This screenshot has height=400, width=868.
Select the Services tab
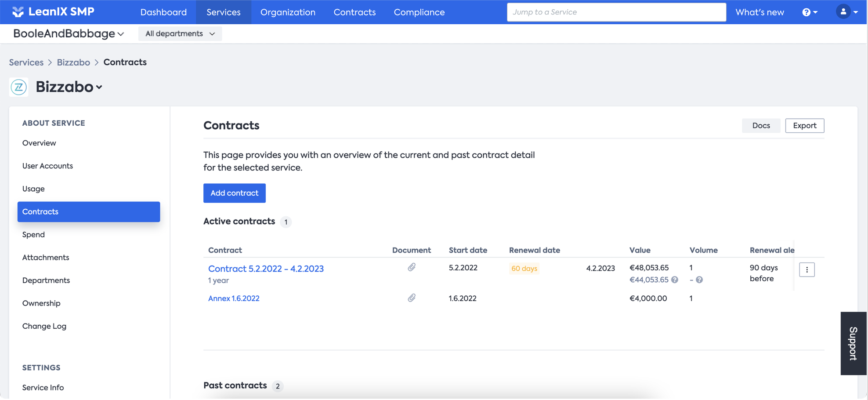224,12
